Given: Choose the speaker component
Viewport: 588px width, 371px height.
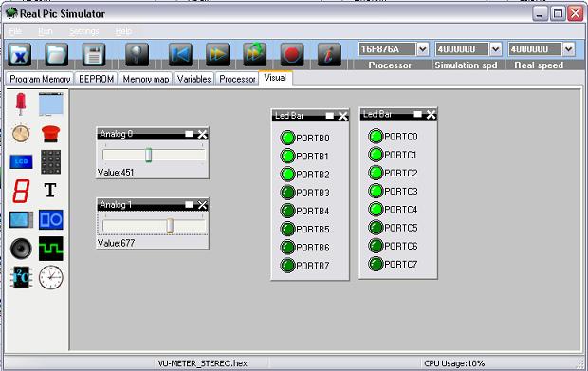Looking at the screenshot, I should coord(21,249).
